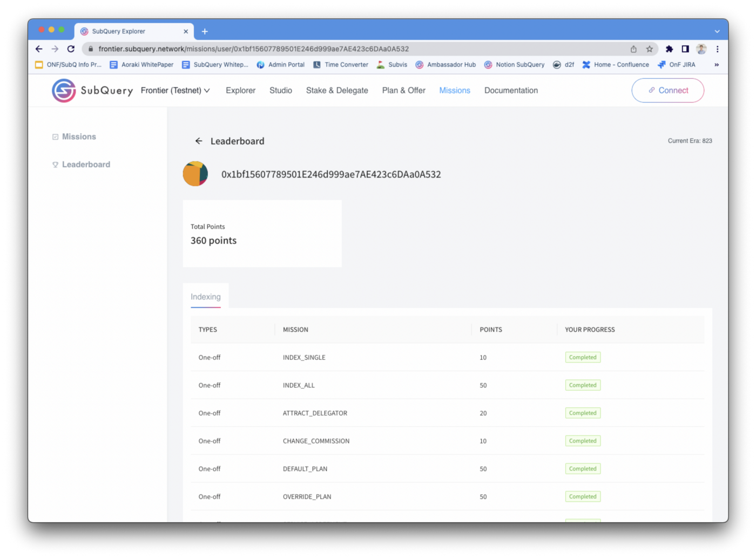Open the Home - Confluence bookmark
The width and height of the screenshot is (756, 559).
tap(616, 65)
